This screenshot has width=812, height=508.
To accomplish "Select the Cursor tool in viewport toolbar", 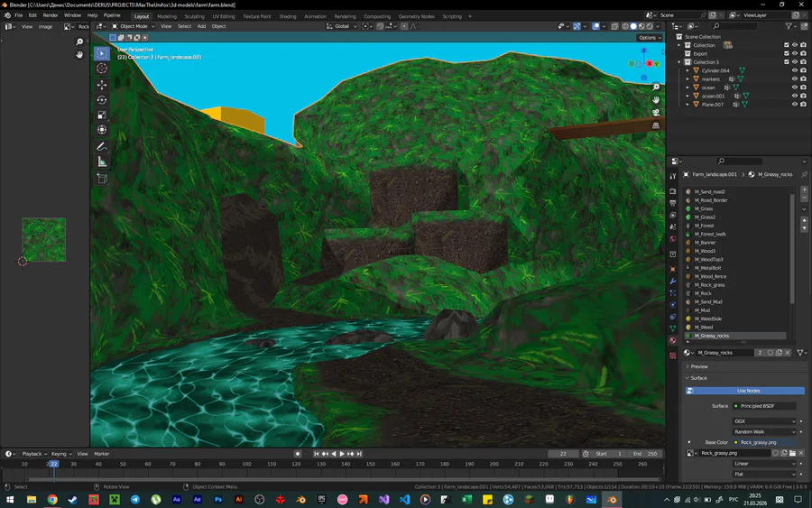I will (102, 69).
